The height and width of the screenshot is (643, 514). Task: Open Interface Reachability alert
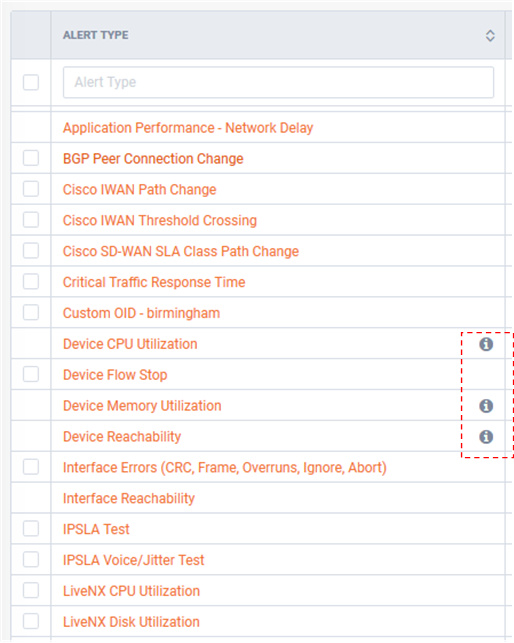[128, 498]
